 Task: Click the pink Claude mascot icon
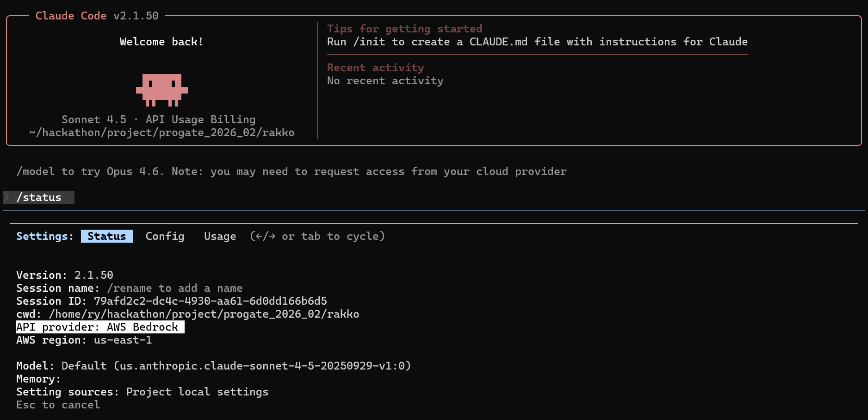pyautogui.click(x=161, y=90)
